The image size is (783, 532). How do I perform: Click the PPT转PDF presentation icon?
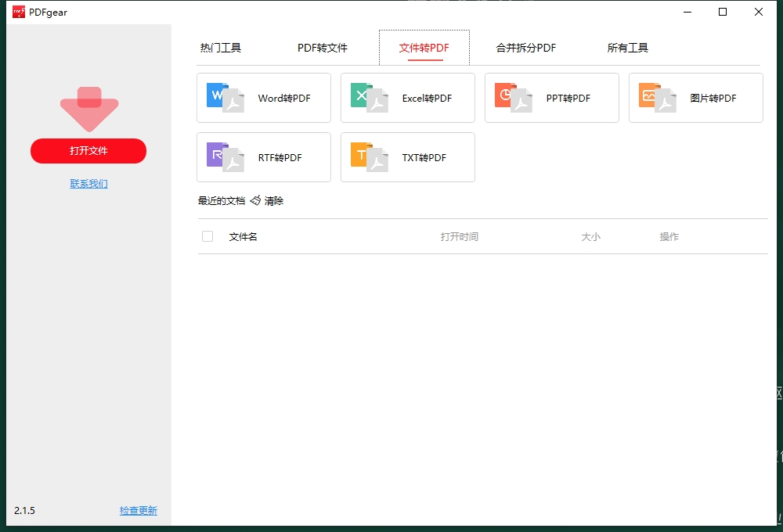(x=514, y=98)
